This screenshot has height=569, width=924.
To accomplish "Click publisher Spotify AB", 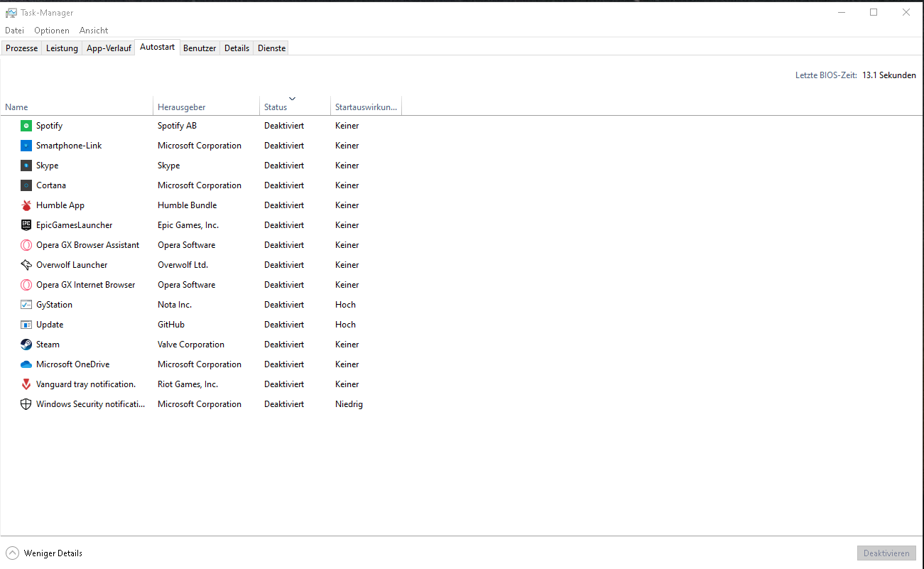I will coord(177,126).
